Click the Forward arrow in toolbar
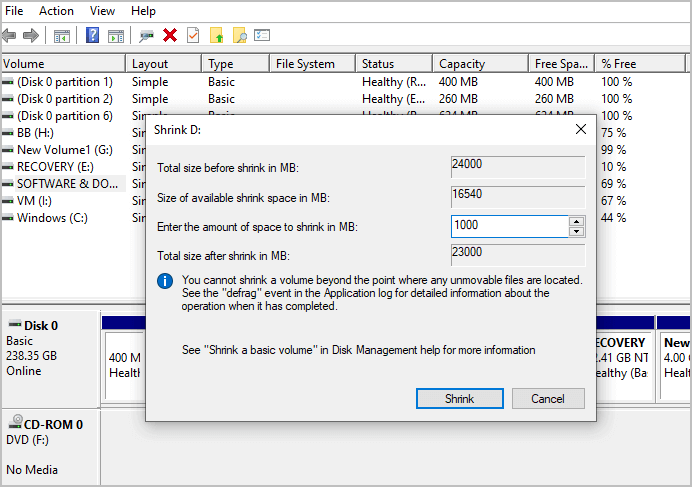 [x=31, y=36]
